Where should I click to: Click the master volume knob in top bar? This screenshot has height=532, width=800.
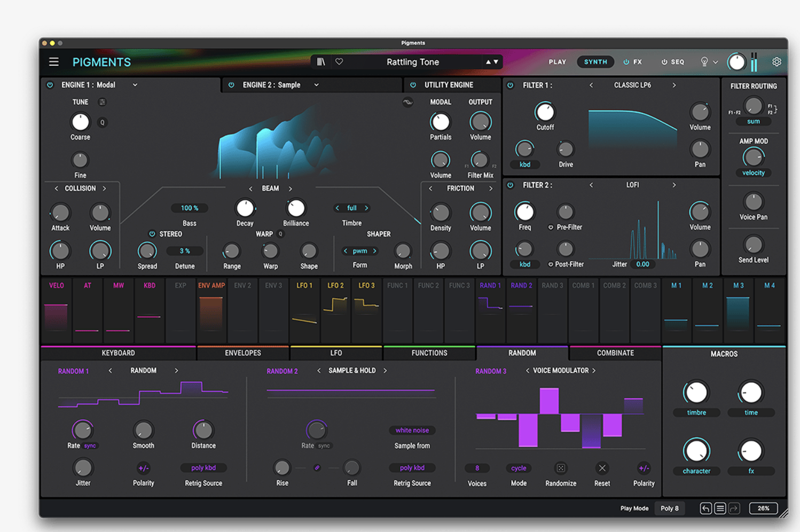coord(736,62)
